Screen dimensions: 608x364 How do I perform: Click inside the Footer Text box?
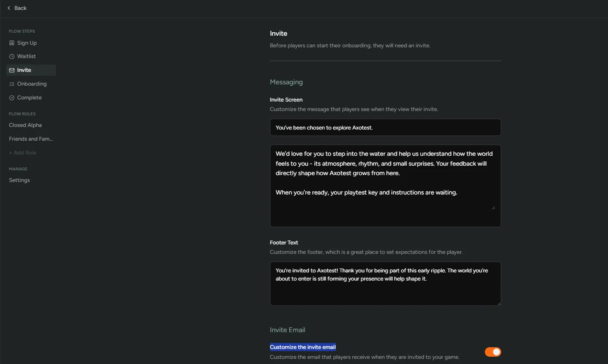pyautogui.click(x=385, y=283)
